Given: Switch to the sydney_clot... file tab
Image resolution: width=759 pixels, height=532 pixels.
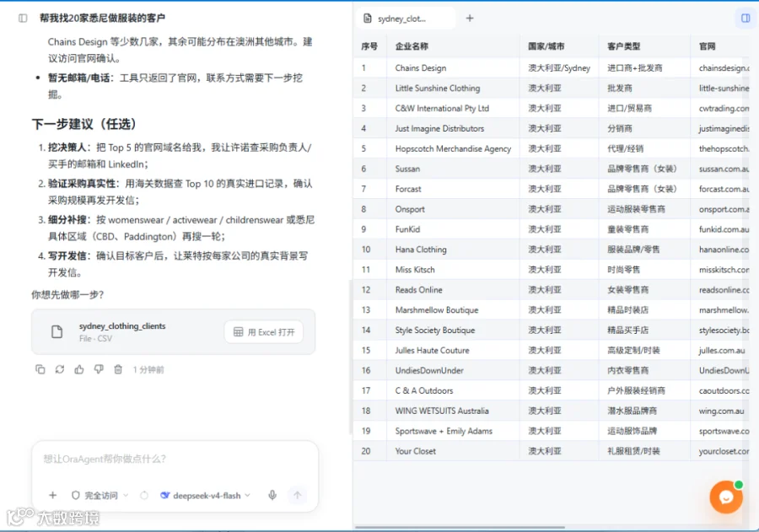Looking at the screenshot, I should [406, 19].
